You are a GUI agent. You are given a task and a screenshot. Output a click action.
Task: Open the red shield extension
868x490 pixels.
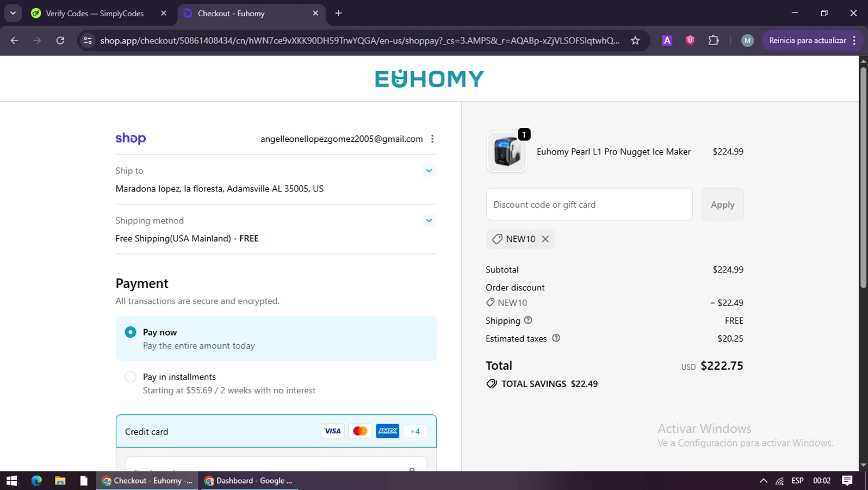pyautogui.click(x=690, y=40)
